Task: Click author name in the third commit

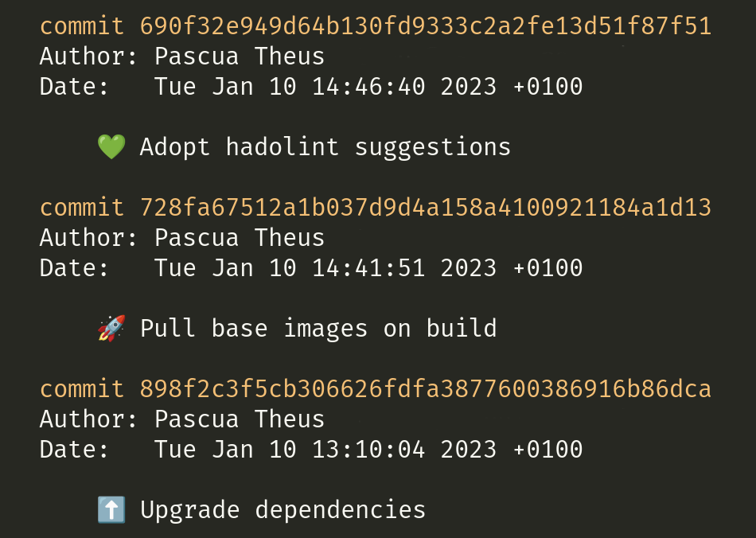Action: [240, 419]
